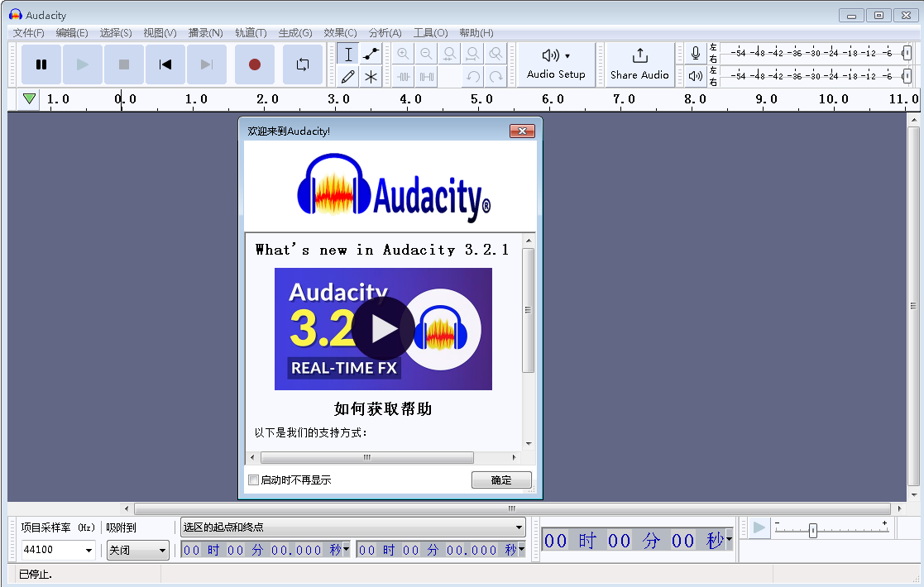The image size is (924, 587).
Task: Click the 确定 button in welcome dialog
Action: (501, 480)
